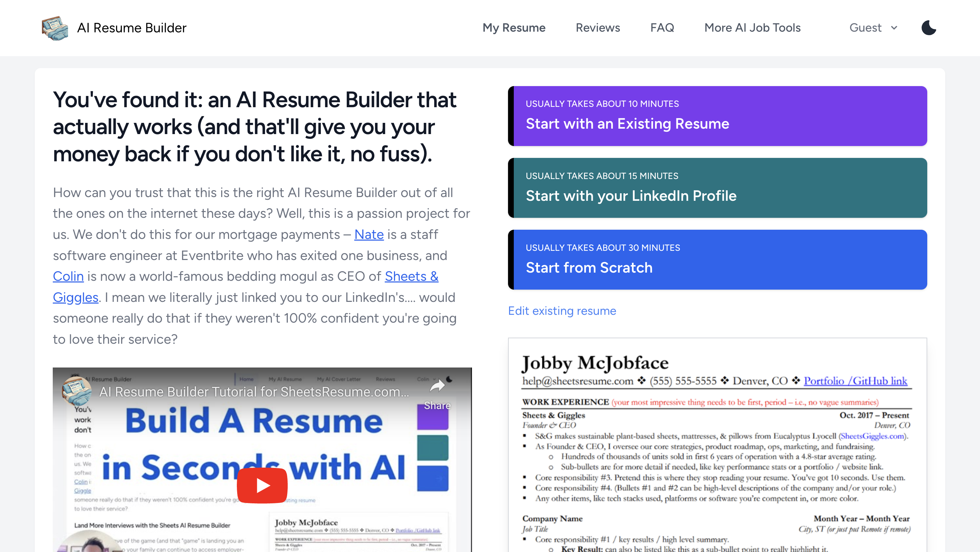
Task: Click Start with your LinkedIn Profile
Action: [717, 188]
